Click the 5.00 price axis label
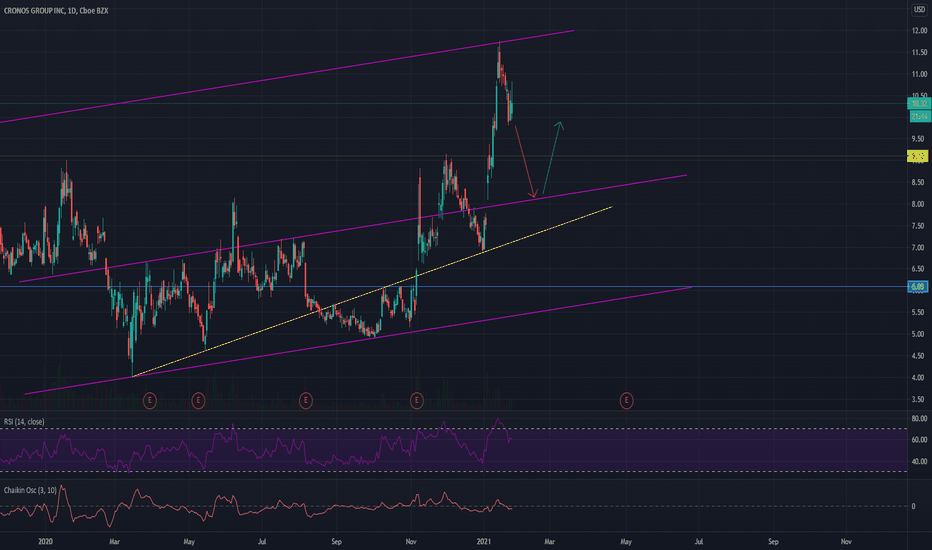 tap(919, 334)
